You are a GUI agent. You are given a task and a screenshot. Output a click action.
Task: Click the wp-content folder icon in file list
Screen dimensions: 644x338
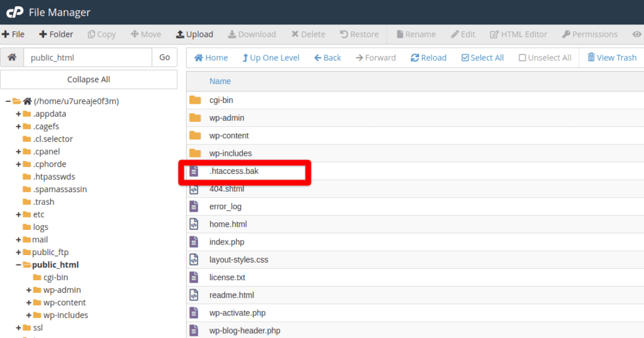pos(195,136)
